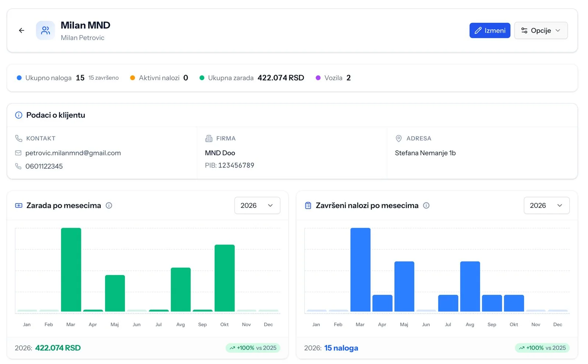Click the 422.074 RSD total under earnings chart
Image resolution: width=588 pixels, height=364 pixels.
[x=58, y=348]
